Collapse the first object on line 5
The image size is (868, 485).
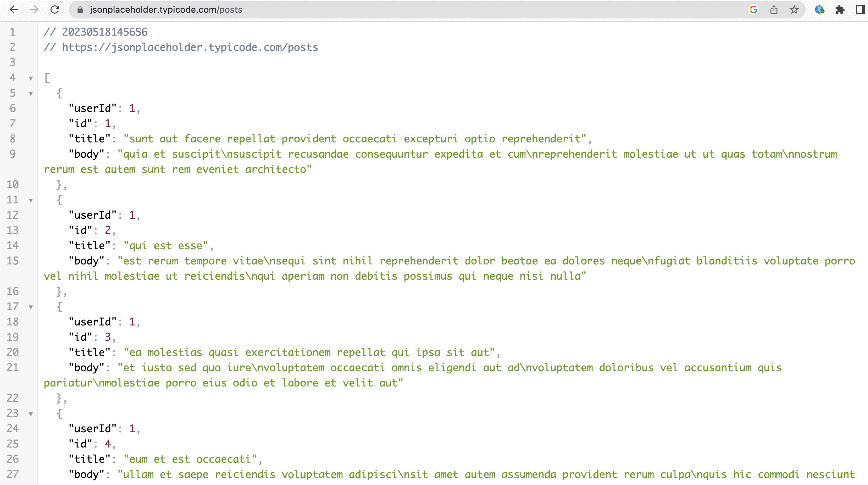[x=31, y=93]
